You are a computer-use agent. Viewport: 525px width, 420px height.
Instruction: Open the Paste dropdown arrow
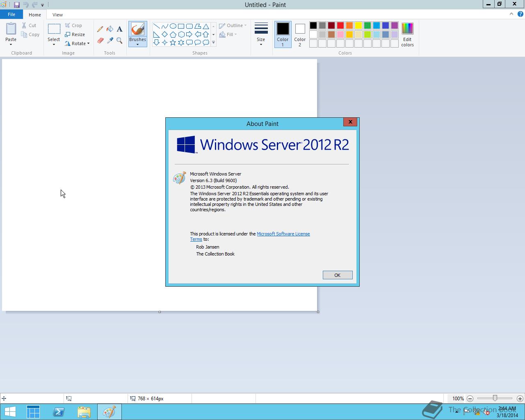tap(11, 44)
